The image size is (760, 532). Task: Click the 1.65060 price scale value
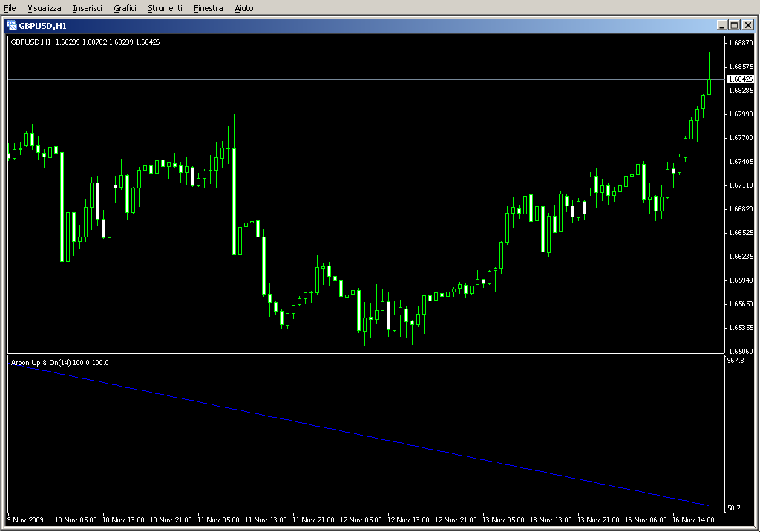[x=741, y=351]
